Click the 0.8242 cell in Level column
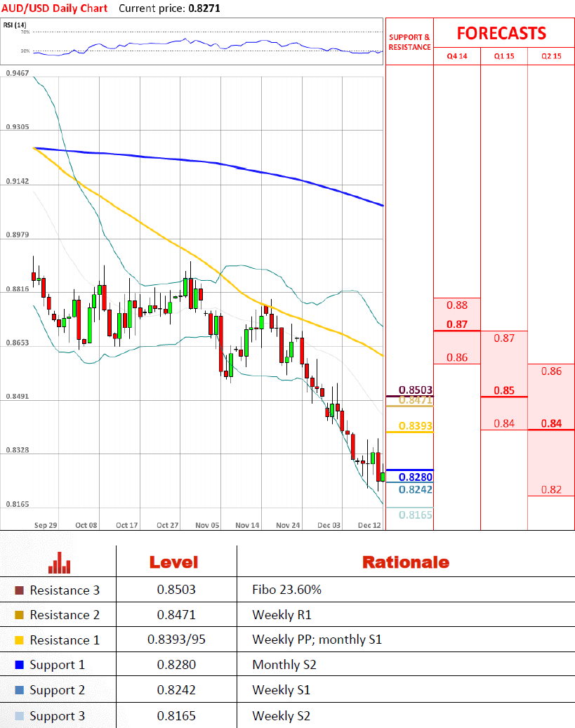Image resolution: width=575 pixels, height=728 pixels. 176,689
